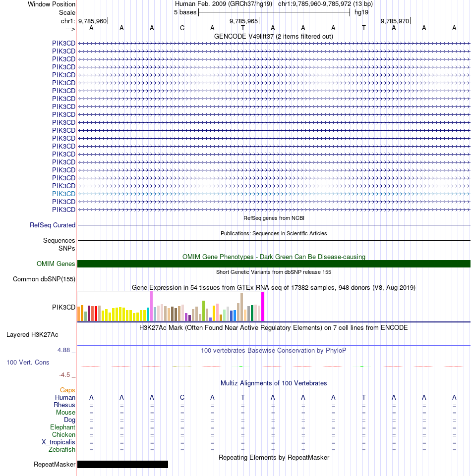Screen dimensions: 471x476
Task: Click the 9,785,965 coordinate marker
Action: [244, 21]
